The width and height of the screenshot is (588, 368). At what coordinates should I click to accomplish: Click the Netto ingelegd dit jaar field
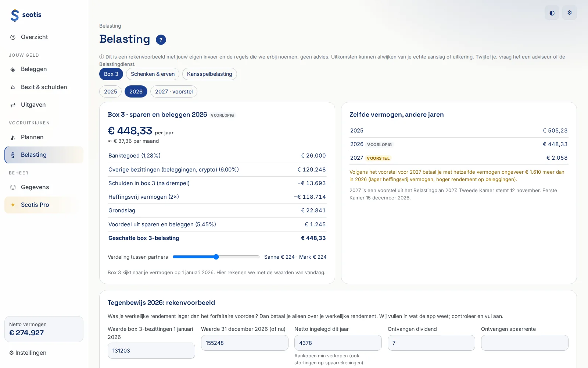(x=338, y=343)
